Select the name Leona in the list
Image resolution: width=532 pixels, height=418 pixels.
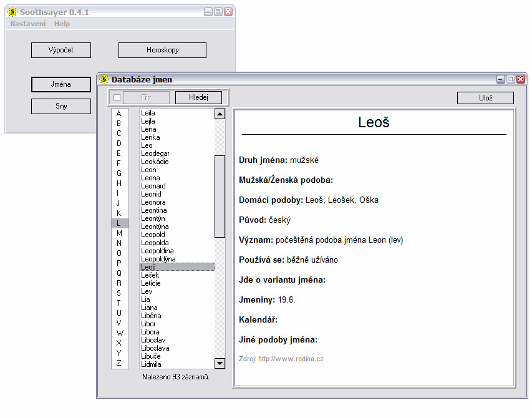point(177,178)
